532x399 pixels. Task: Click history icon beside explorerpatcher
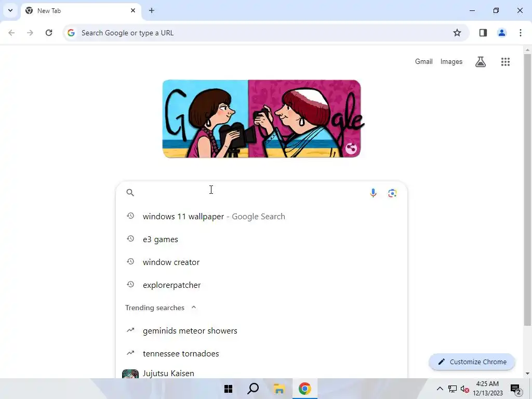click(130, 285)
